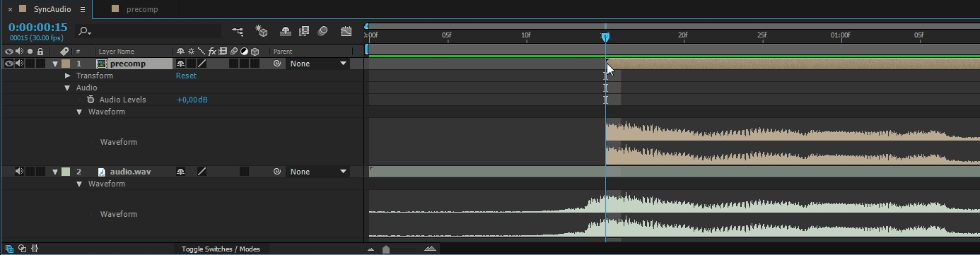The width and height of the screenshot is (980, 255).
Task: Enable Motion Blur toolbar icon
Action: tap(323, 31)
